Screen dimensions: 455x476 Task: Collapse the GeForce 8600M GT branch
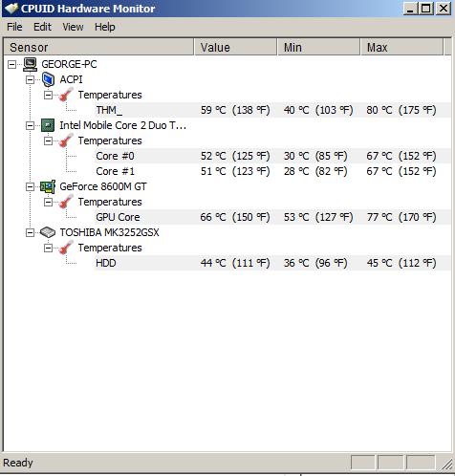(x=30, y=186)
